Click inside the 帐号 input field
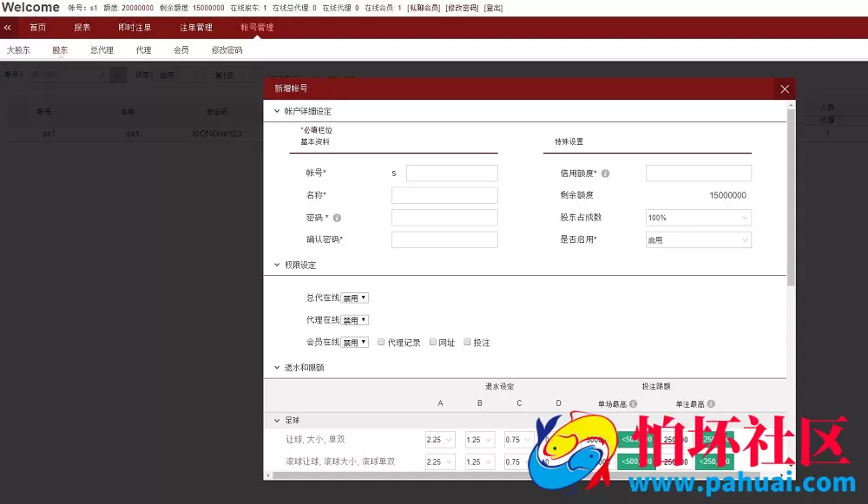 [451, 173]
